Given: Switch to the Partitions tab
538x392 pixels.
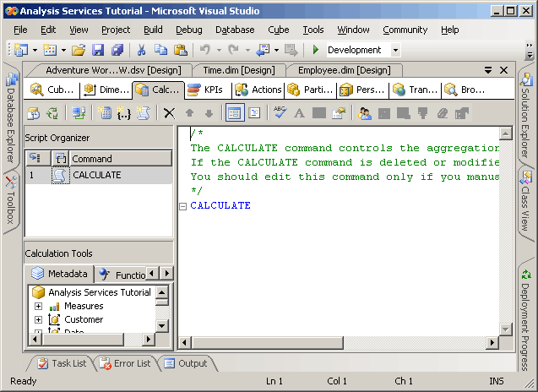Looking at the screenshot, I should point(311,90).
